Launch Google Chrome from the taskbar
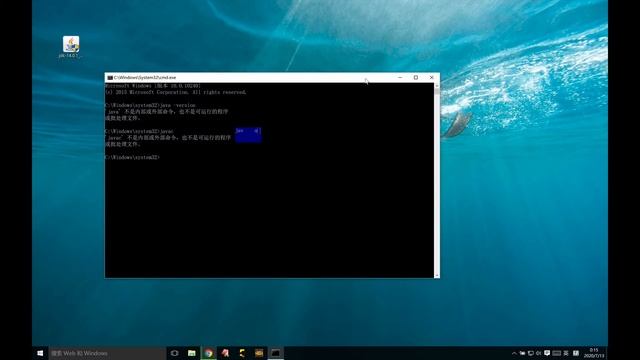640x360 pixels. click(x=209, y=353)
